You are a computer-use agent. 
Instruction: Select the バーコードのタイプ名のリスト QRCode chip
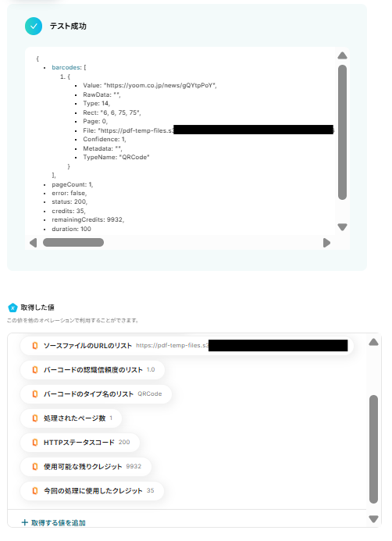click(96, 394)
